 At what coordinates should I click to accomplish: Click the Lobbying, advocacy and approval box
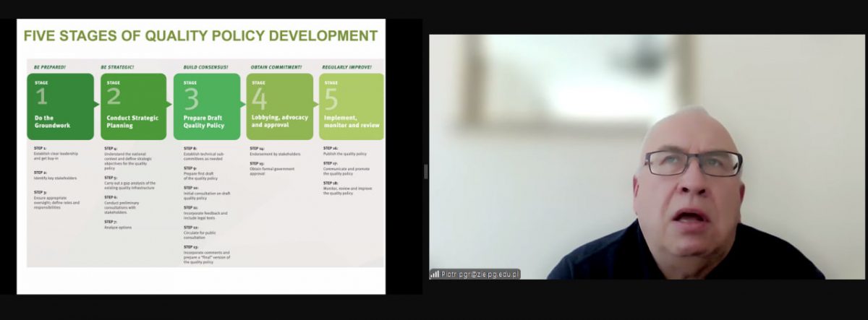pos(280,106)
